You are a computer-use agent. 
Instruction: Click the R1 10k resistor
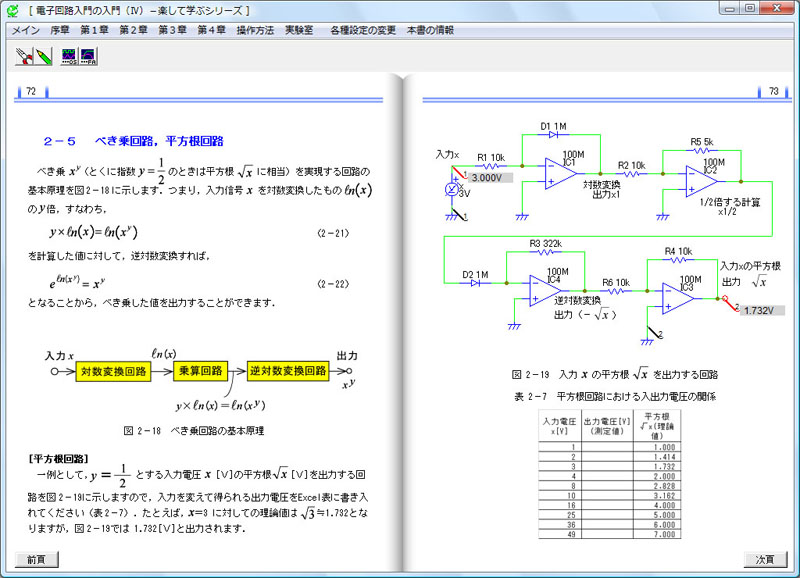(x=491, y=166)
